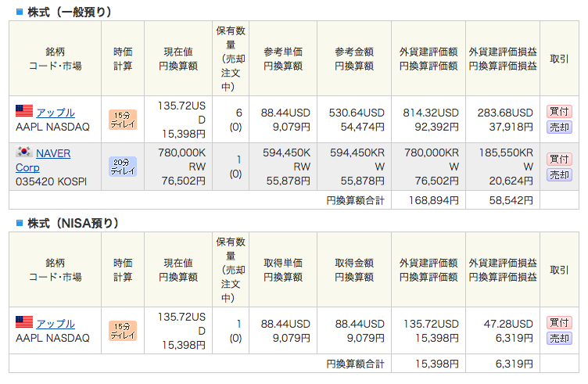This screenshot has height=384, width=588.
Task: Select 参考金額 column header in 一般預り table
Action: click(x=354, y=52)
